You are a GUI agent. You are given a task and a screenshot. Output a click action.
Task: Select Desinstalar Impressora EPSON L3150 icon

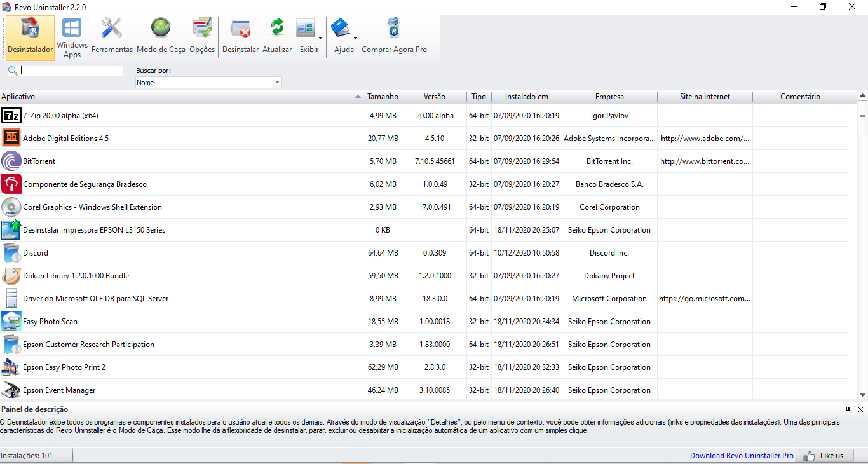[11, 230]
